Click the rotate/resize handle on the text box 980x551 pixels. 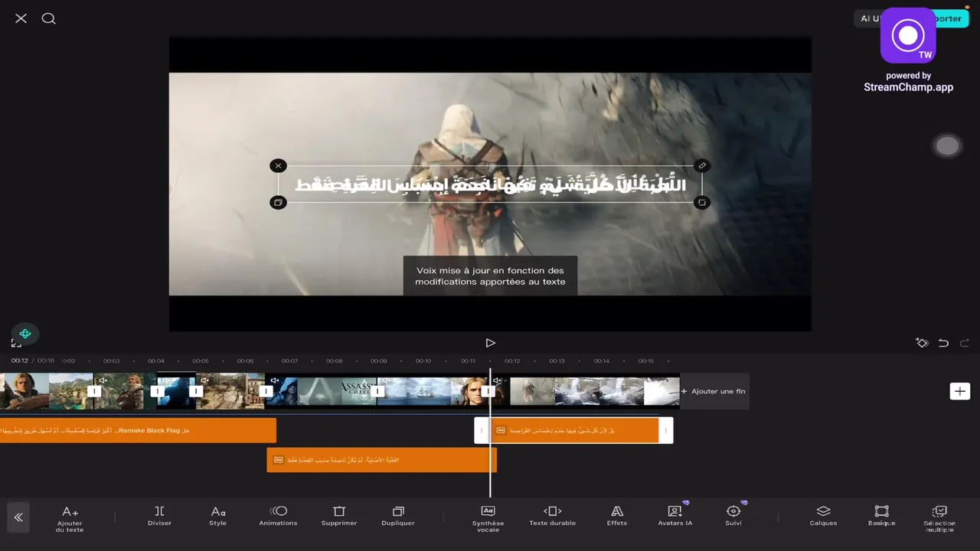[702, 202]
